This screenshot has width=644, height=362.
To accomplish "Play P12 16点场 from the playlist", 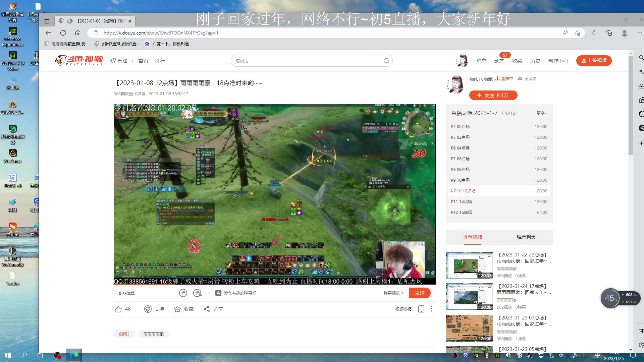I will (499, 213).
